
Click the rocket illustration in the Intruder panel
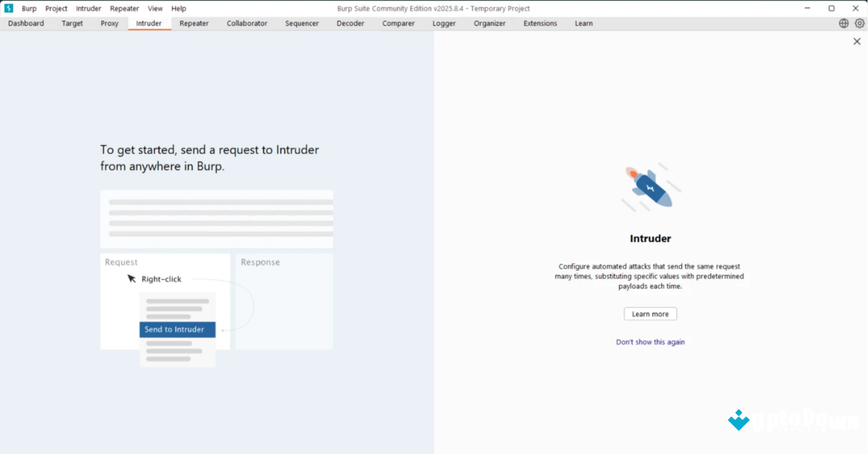(x=650, y=187)
